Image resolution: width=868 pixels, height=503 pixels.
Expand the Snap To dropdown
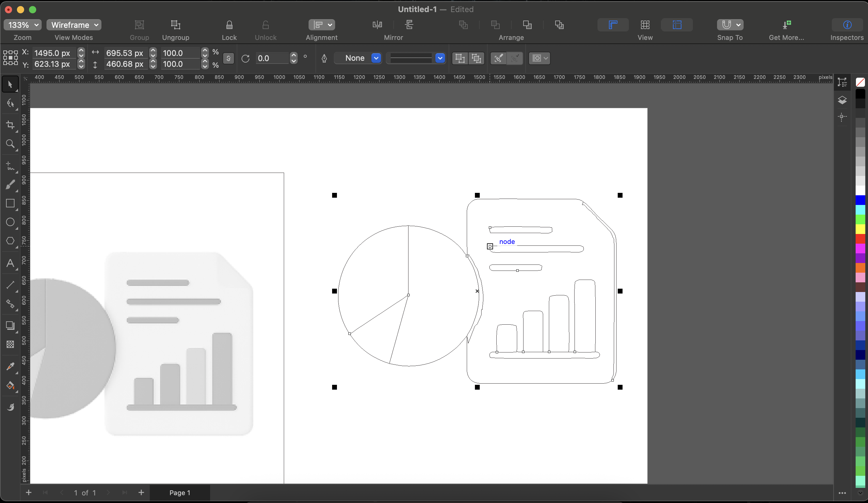738,25
